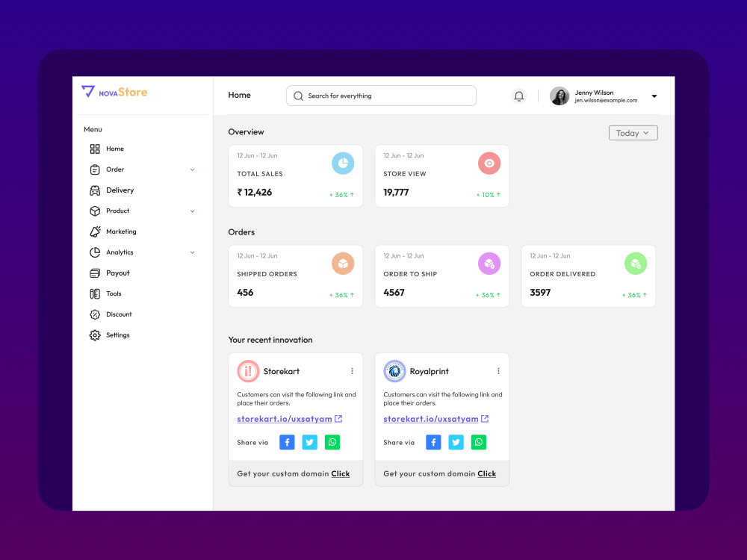The height and width of the screenshot is (560, 747).
Task: Click the search magnifier icon
Action: pyautogui.click(x=298, y=96)
